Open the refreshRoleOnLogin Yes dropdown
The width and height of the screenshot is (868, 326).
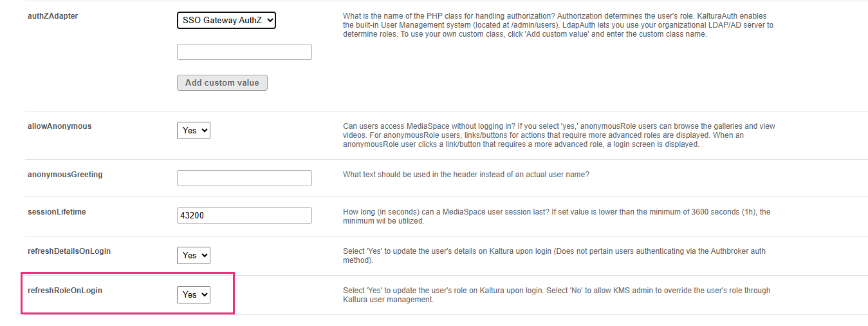[x=193, y=294]
